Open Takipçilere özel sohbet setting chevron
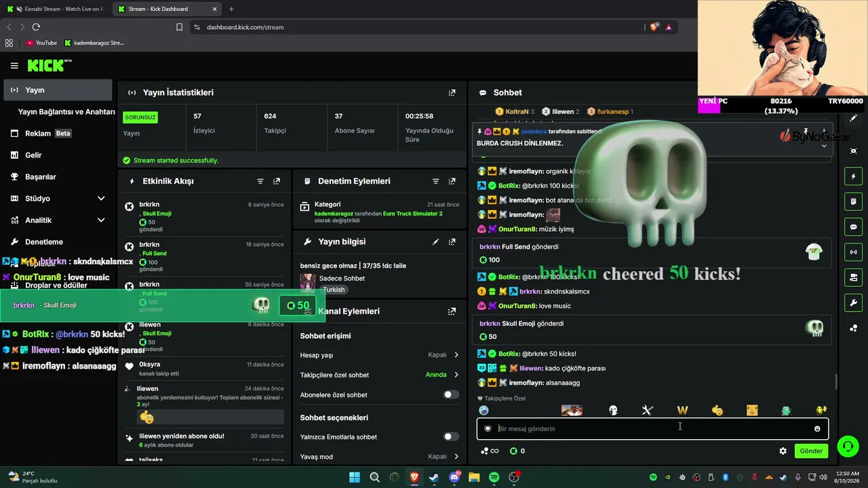The height and width of the screenshot is (488, 868). point(456,375)
